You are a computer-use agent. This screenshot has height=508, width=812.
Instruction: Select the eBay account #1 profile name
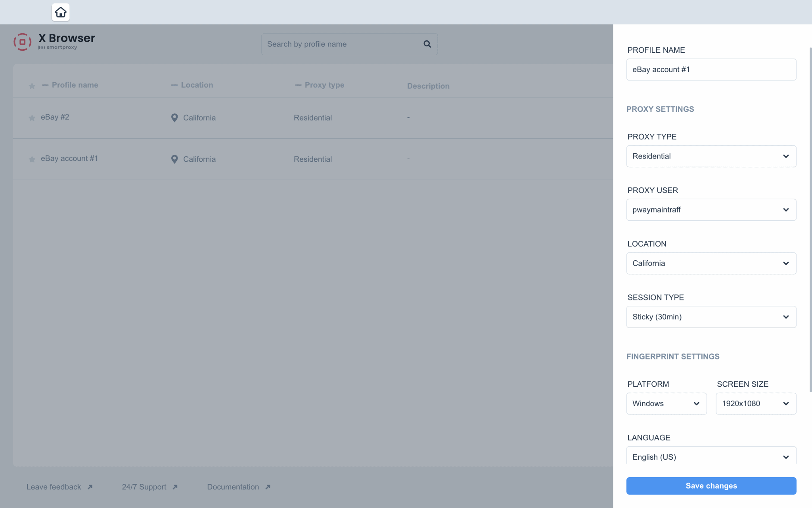coord(69,158)
